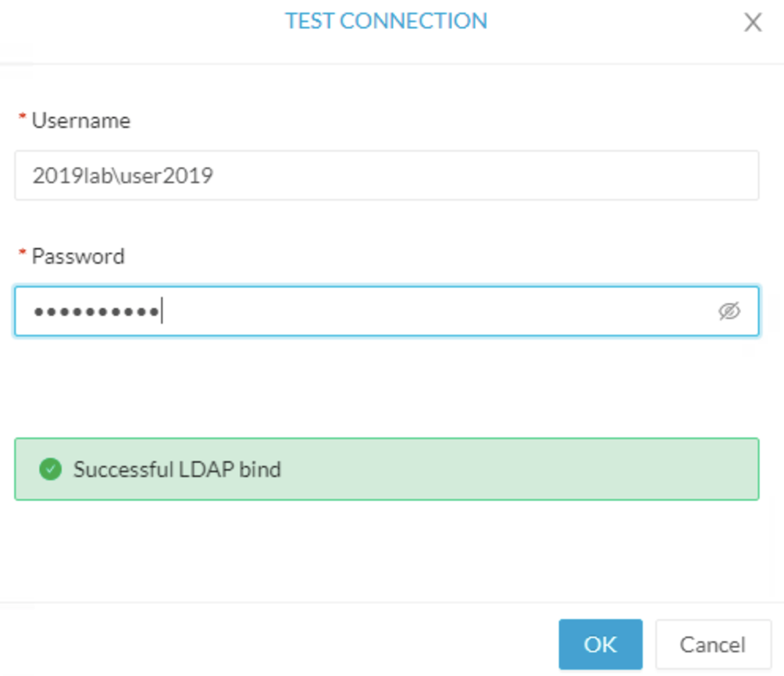Screen dimensions: 784x676
Task: Show password using the crossed-eye icon
Action: coord(729,311)
